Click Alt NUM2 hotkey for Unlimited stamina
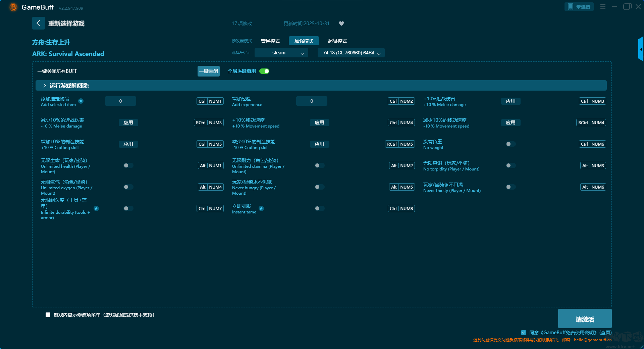The width and height of the screenshot is (644, 349). [x=402, y=165]
